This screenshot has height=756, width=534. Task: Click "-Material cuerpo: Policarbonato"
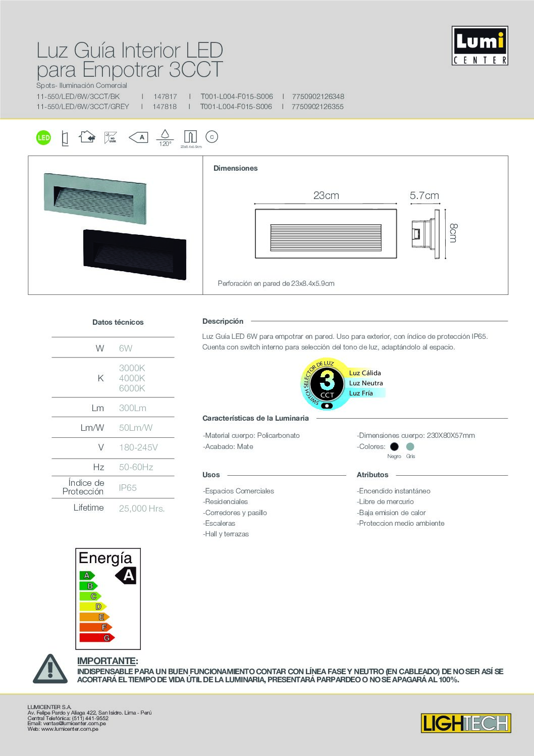(251, 435)
